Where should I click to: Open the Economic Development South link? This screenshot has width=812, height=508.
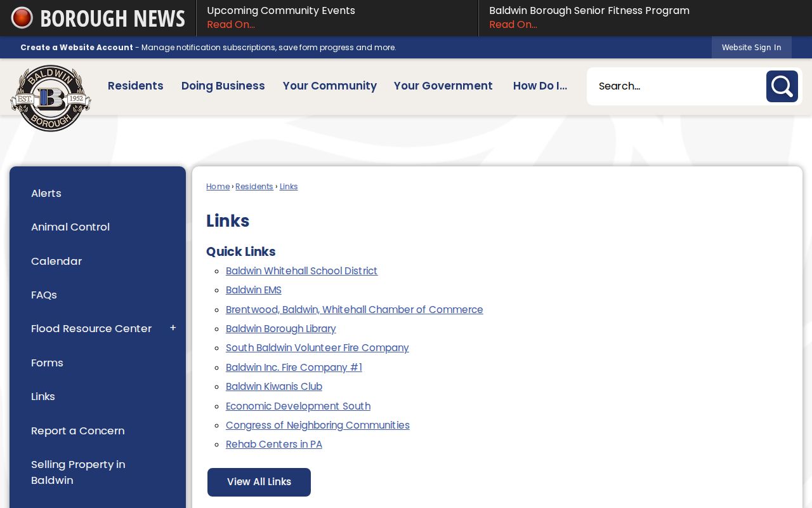[298, 406]
